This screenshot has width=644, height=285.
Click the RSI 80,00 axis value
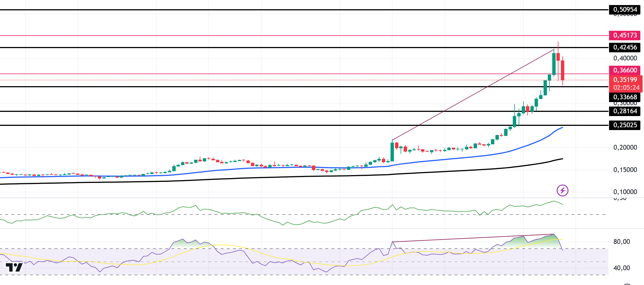click(x=622, y=242)
